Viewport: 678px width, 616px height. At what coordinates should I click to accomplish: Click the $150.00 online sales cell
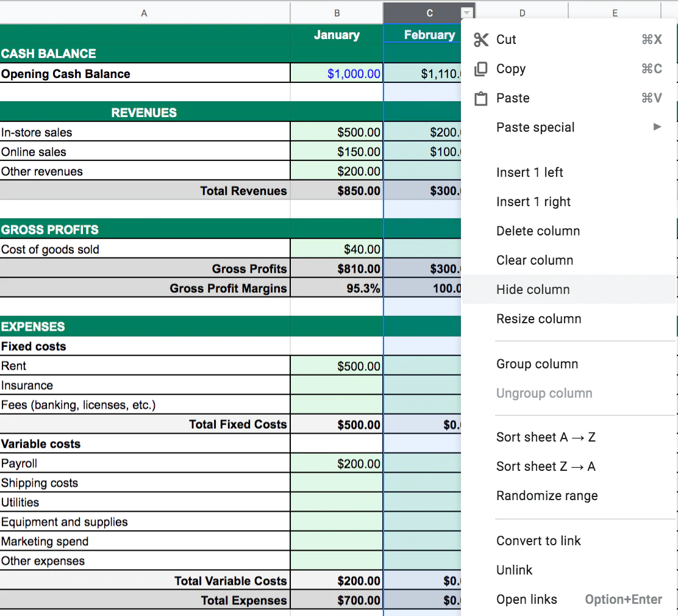337,151
